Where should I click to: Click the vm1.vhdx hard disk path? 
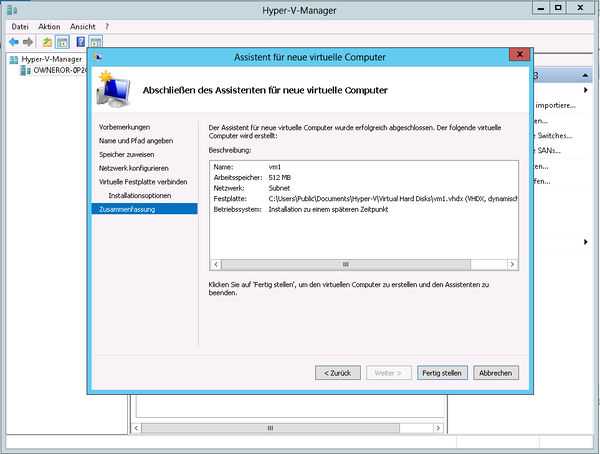click(x=393, y=199)
